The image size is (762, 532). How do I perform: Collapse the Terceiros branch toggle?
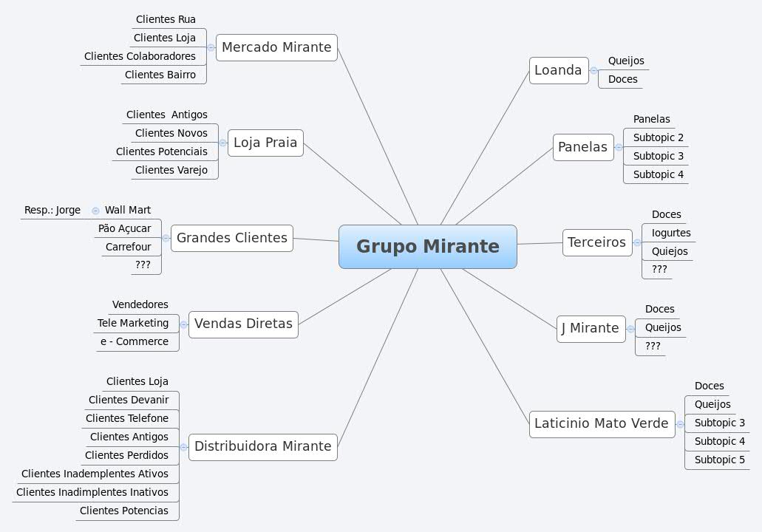(636, 242)
